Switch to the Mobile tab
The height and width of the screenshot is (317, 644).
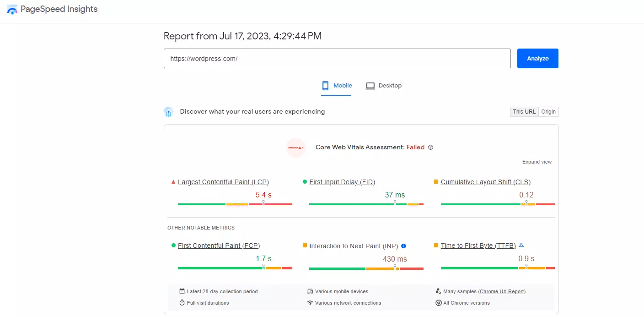(336, 86)
